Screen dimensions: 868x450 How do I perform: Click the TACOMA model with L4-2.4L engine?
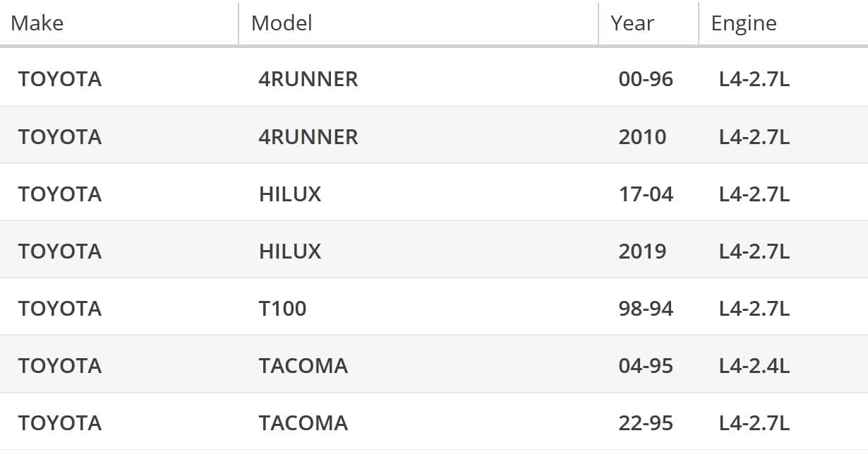(x=303, y=365)
